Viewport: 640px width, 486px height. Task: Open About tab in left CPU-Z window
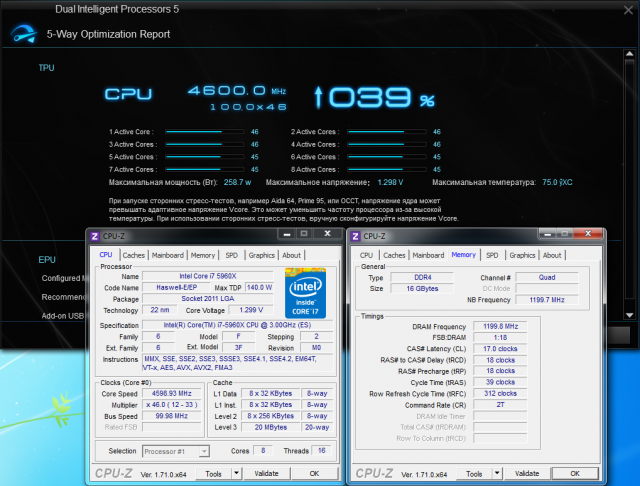pos(291,255)
